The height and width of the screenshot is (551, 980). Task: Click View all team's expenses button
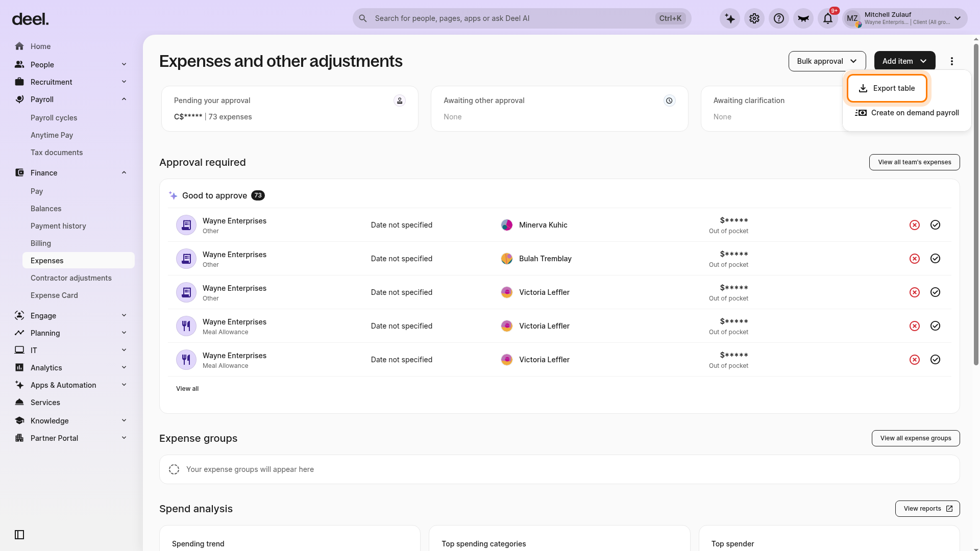pyautogui.click(x=915, y=162)
